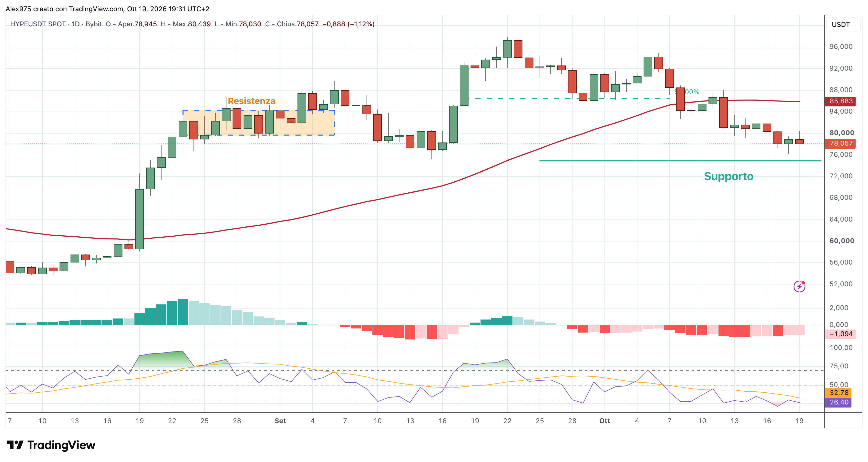The height and width of the screenshot is (462, 868).
Task: Click the 100,00 RSI axis label
Action: pos(841,348)
